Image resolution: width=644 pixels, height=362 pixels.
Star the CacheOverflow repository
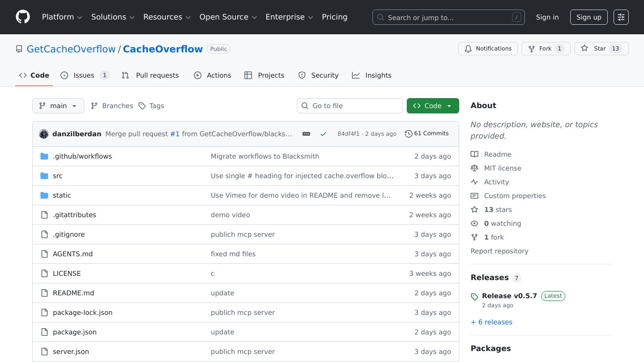594,49
